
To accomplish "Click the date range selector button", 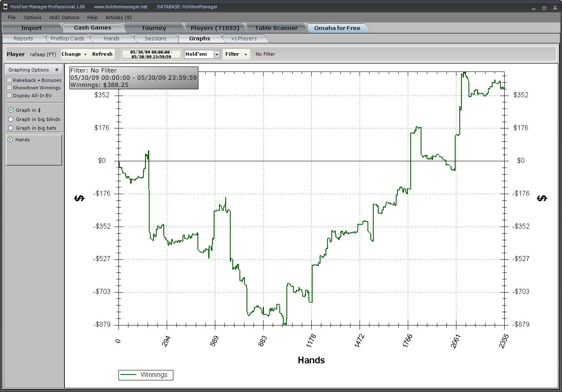I will 151,54.
